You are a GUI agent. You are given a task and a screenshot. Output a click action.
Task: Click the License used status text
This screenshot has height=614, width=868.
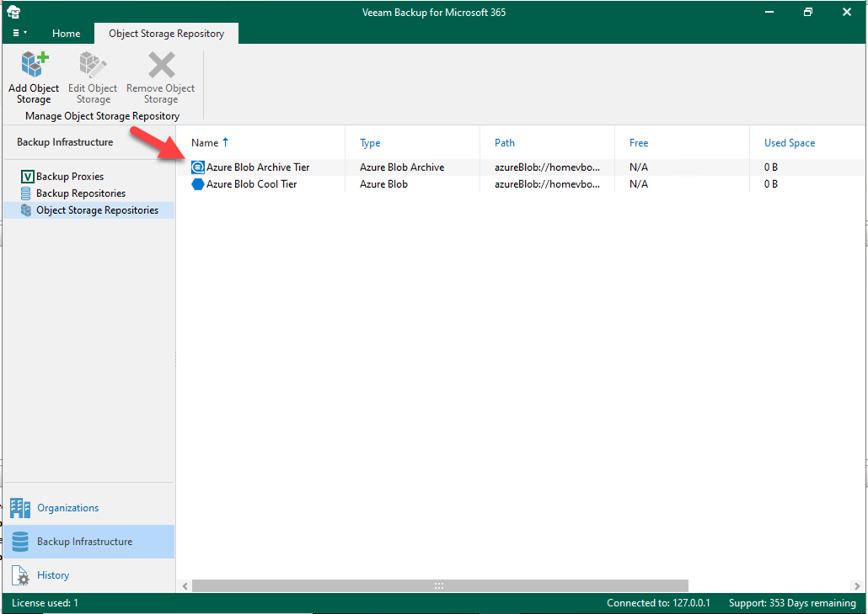pos(45,603)
